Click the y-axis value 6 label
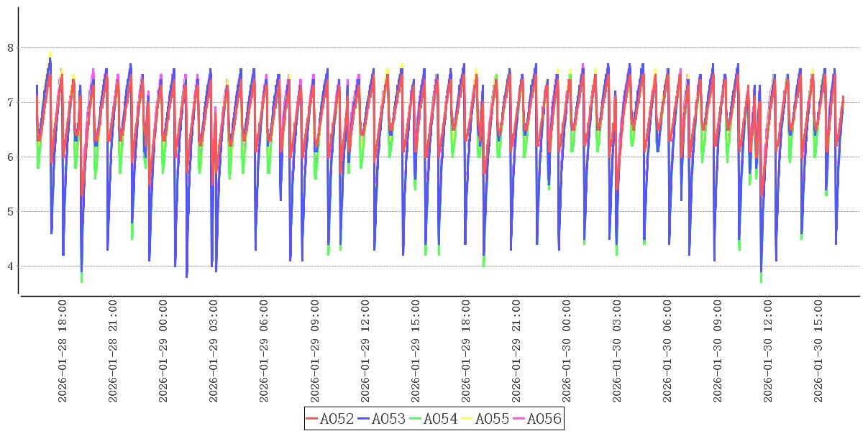The height and width of the screenshot is (431, 868). click(10, 157)
